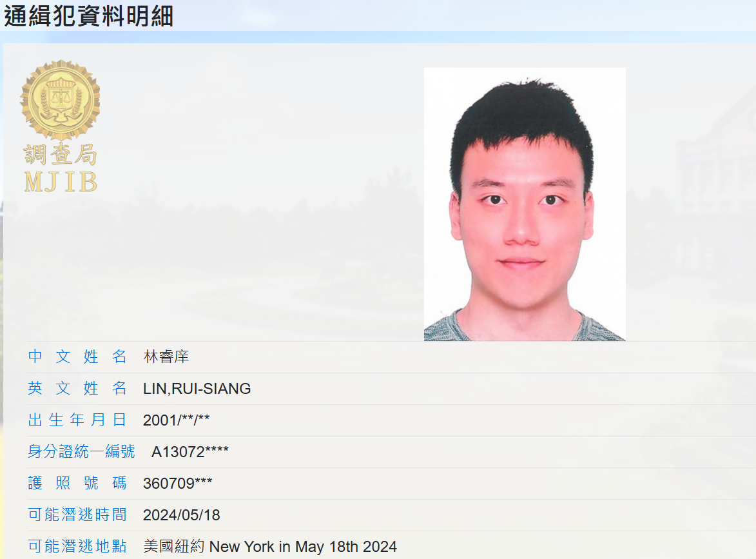Image resolution: width=756 pixels, height=559 pixels.
Task: Click the 調查局 calligraphy text under emblem
Action: pyautogui.click(x=61, y=155)
